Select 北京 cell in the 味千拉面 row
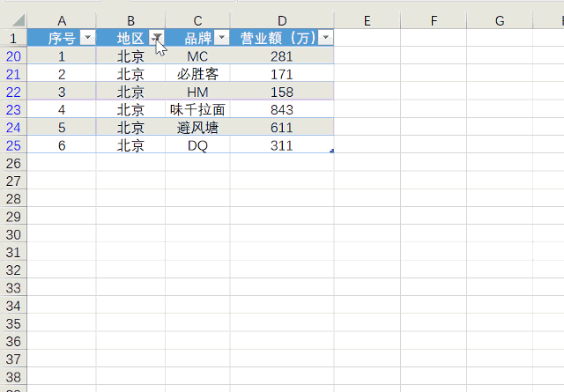 (x=130, y=109)
